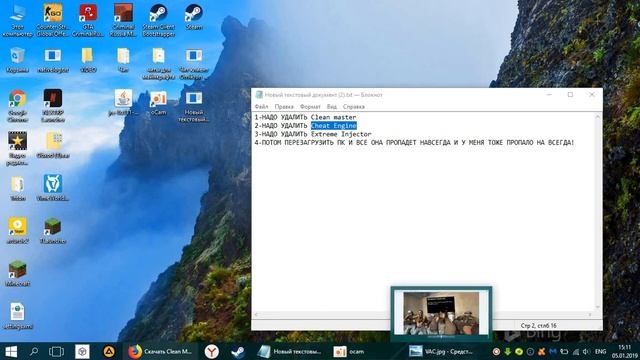This screenshot has height=360, width=640.
Task: Open the 'Новый текстовый' desktop file
Action: tap(193, 105)
